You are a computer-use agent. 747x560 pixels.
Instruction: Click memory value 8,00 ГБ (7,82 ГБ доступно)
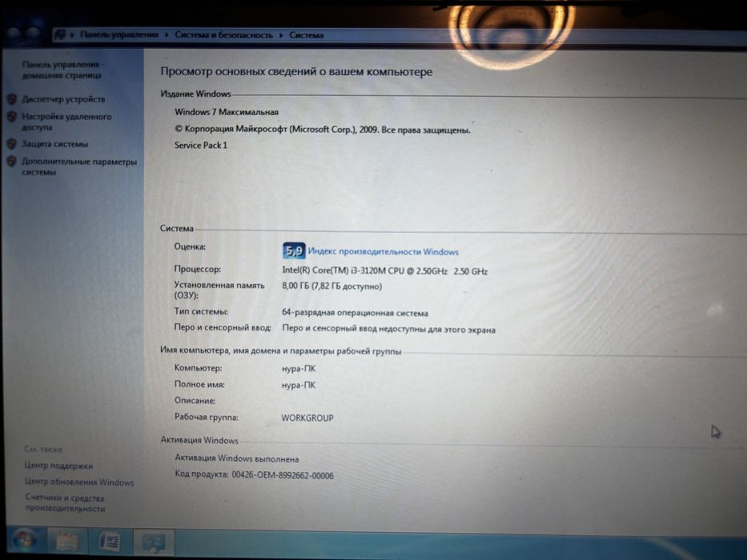click(332, 286)
